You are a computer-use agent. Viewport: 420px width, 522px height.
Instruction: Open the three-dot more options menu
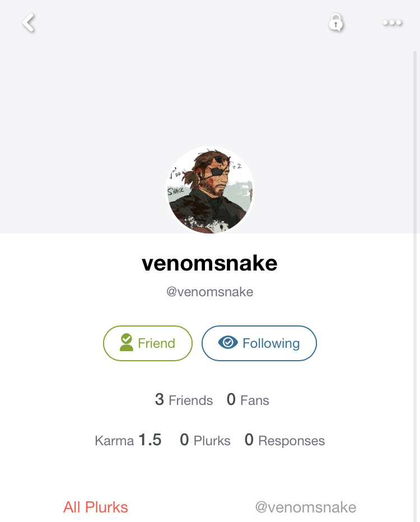(x=392, y=22)
